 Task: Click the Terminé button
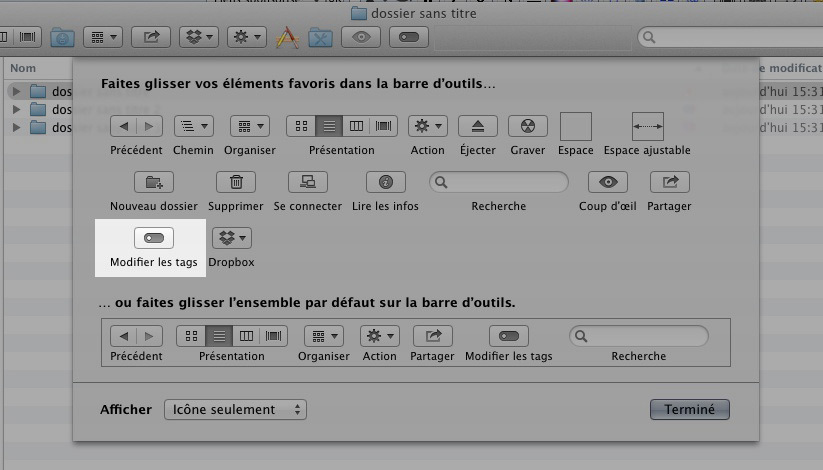(690, 410)
